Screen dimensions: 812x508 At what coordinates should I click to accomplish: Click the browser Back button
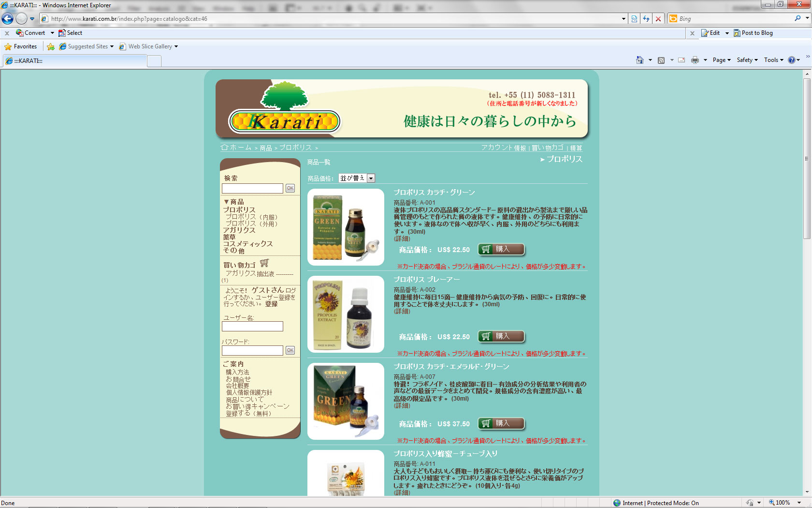(x=8, y=19)
